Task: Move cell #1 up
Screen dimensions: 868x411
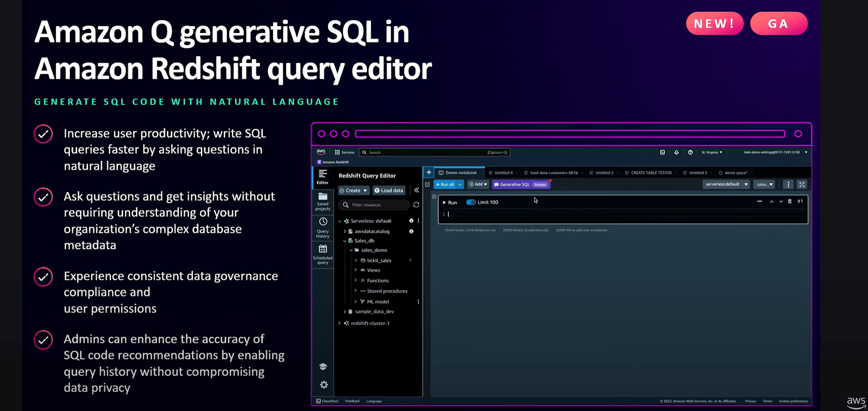Action: point(771,202)
